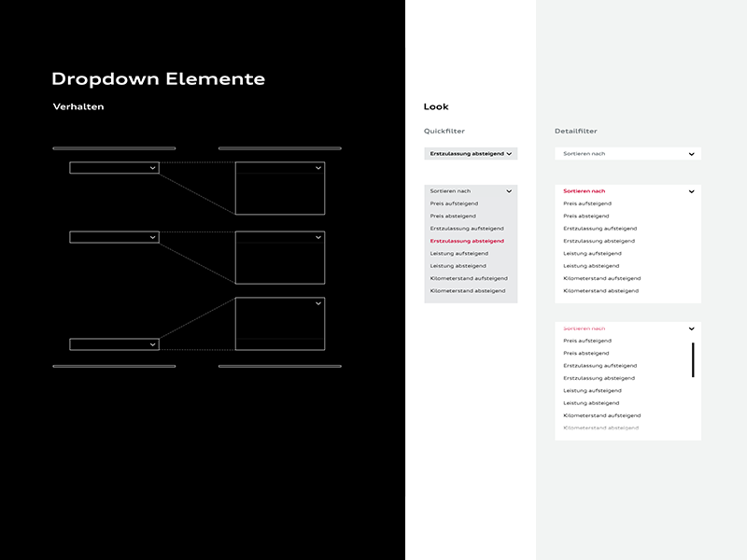Click the black scrollbar in the Detailfilter list

(693, 360)
